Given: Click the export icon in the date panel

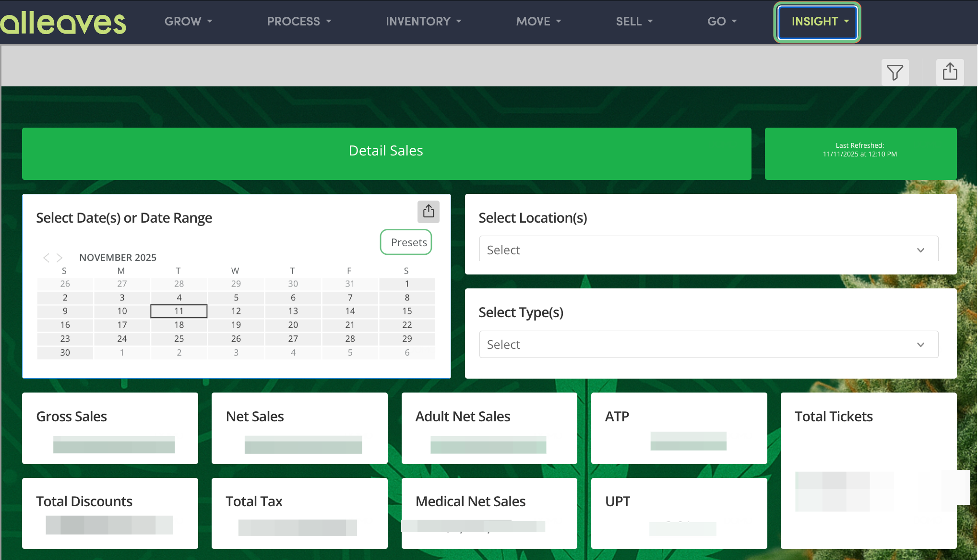Looking at the screenshot, I should (429, 212).
